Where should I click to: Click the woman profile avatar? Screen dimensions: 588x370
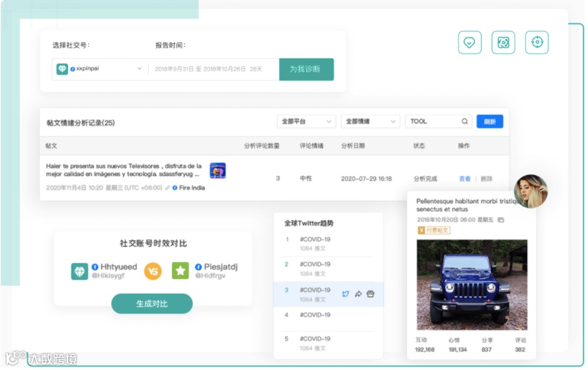click(531, 191)
